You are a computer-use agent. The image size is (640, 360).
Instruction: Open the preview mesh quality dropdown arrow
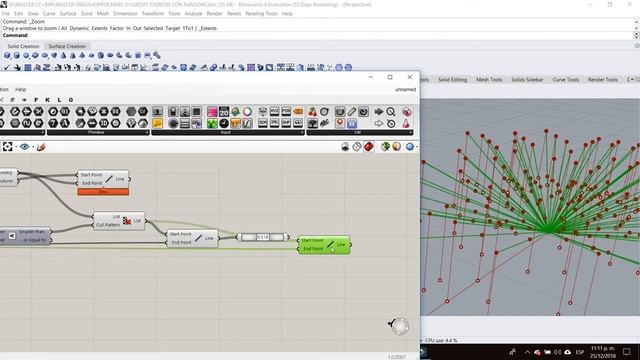click(x=416, y=147)
